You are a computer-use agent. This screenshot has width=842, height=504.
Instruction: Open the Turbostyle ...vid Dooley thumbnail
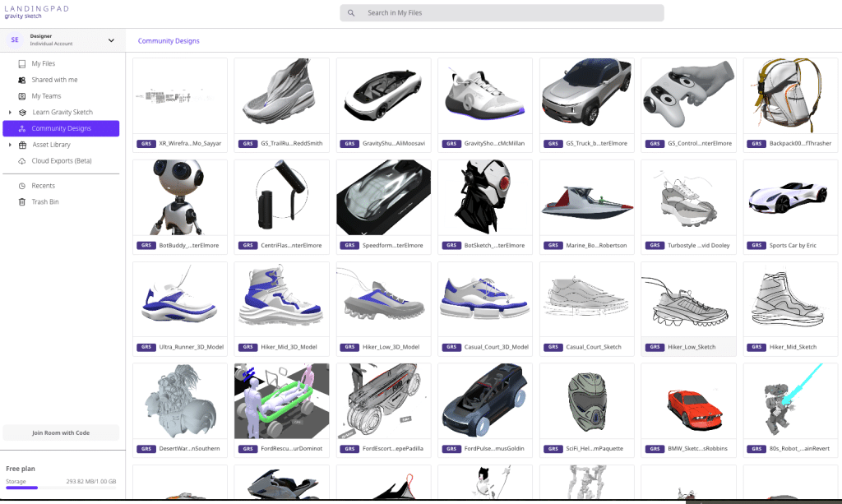click(688, 197)
